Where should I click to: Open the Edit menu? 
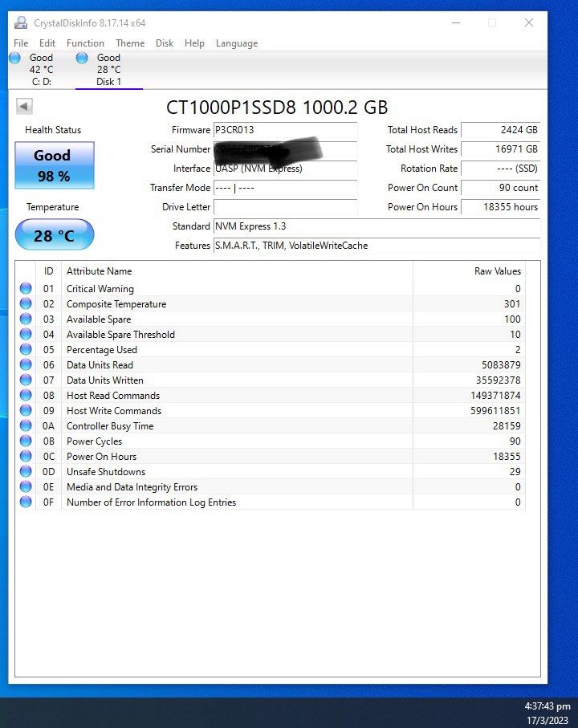[x=47, y=43]
